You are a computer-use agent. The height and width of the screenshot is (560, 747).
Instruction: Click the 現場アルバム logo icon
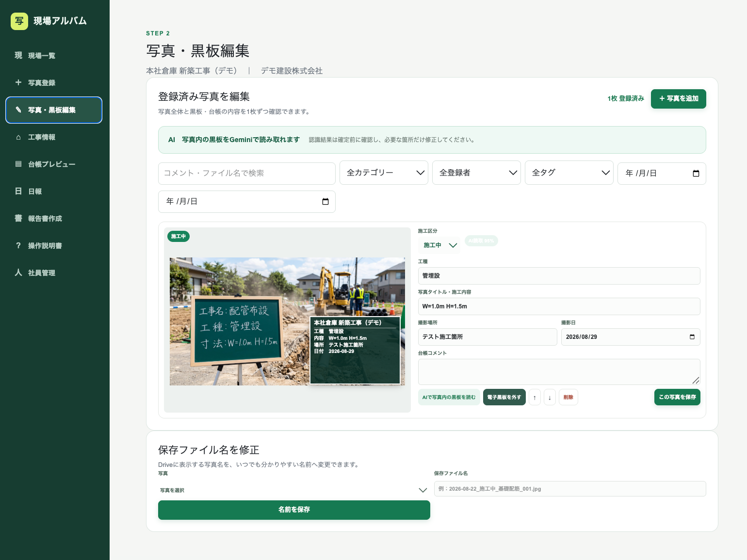pyautogui.click(x=19, y=21)
